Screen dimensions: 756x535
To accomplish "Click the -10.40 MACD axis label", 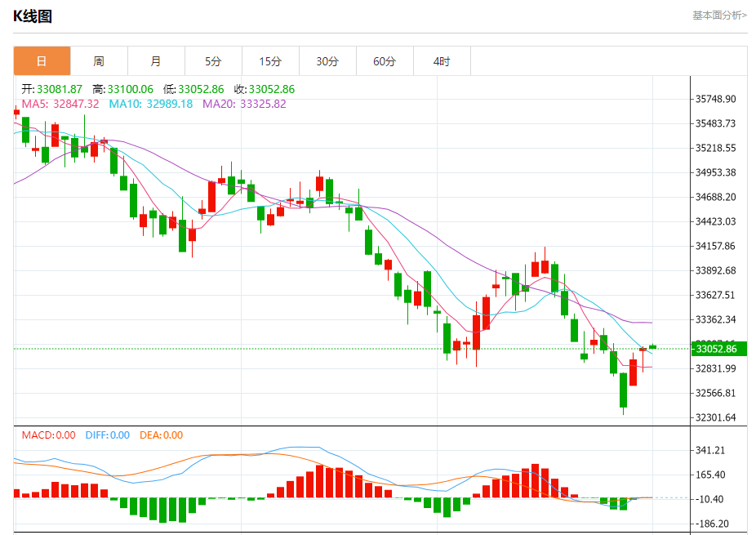I will coord(708,499).
